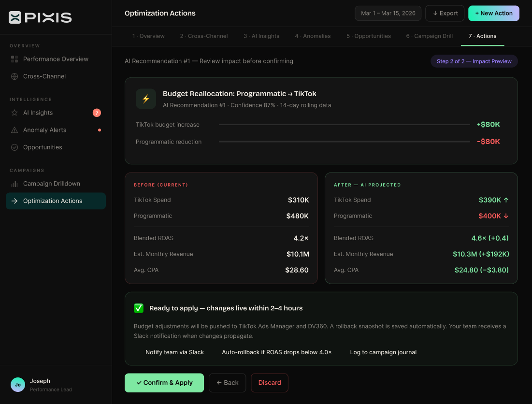Click the Campaign Drilldown bar chart icon
The height and width of the screenshot is (404, 532).
pyautogui.click(x=14, y=184)
